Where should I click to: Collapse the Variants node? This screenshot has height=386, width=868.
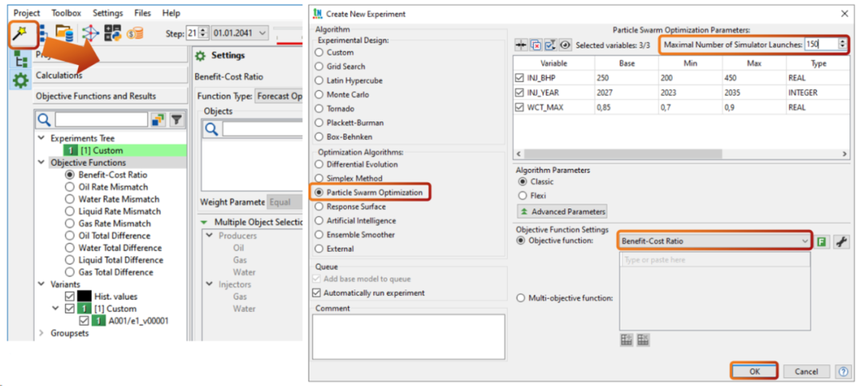point(41,284)
